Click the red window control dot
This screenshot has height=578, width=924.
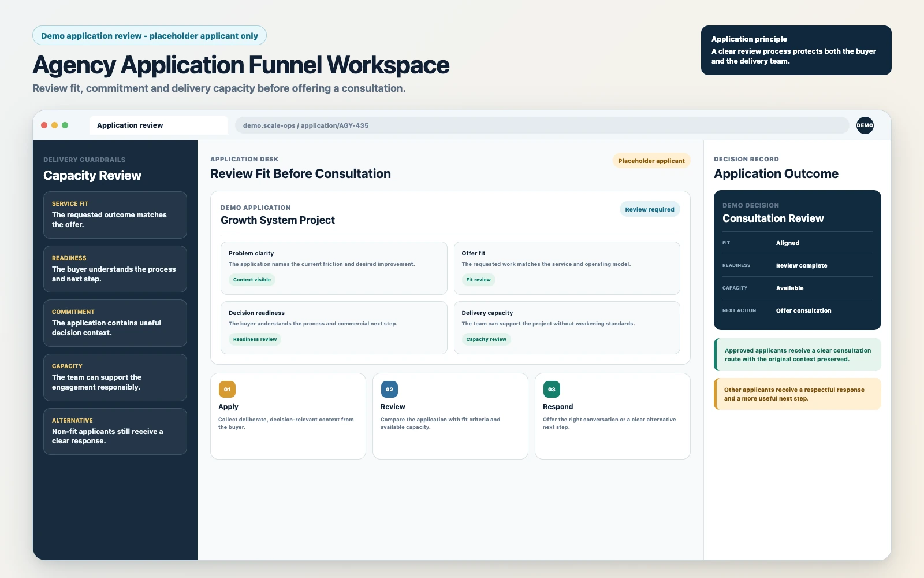[x=44, y=125]
